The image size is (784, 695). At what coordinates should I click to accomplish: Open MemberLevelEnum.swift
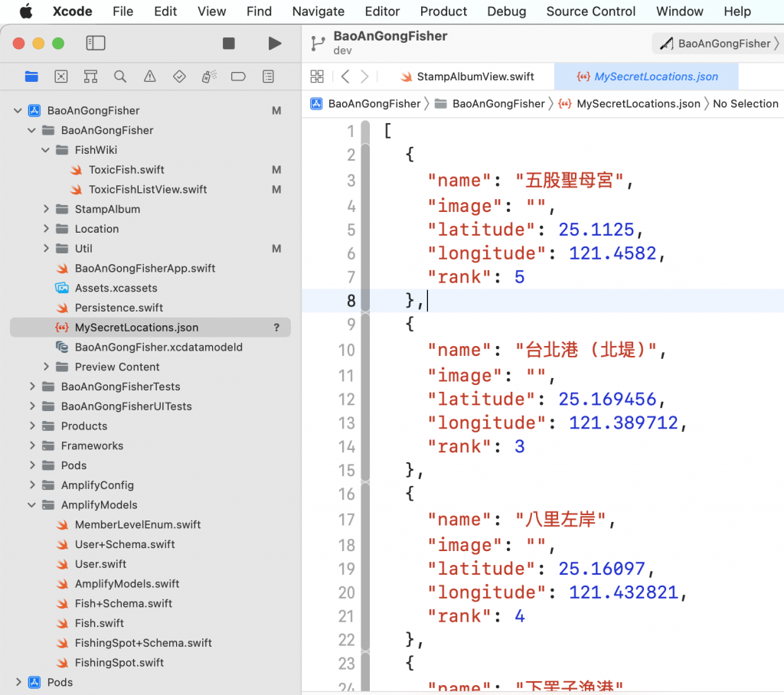pos(138,524)
